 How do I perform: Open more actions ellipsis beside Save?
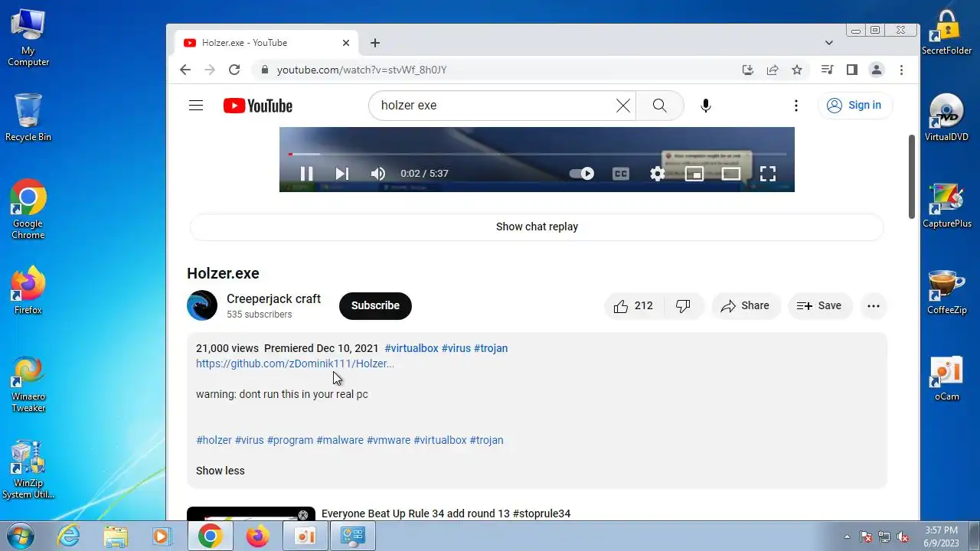click(874, 305)
